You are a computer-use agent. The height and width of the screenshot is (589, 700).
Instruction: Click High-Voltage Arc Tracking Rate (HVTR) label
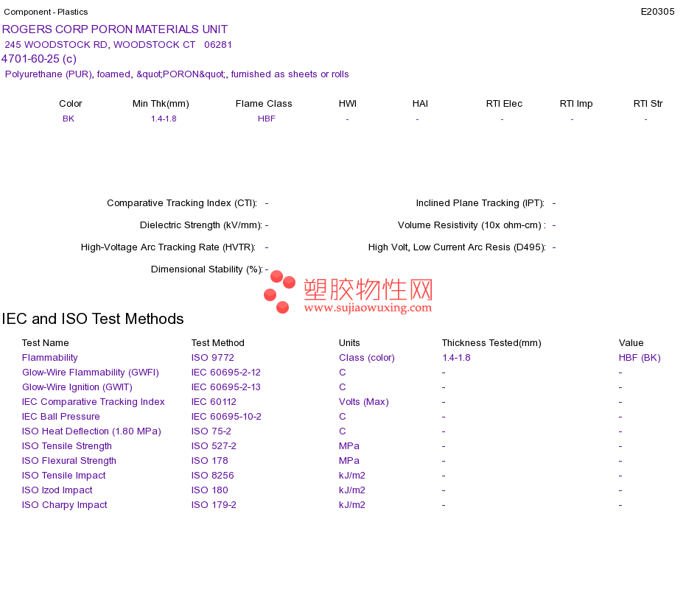168,247
